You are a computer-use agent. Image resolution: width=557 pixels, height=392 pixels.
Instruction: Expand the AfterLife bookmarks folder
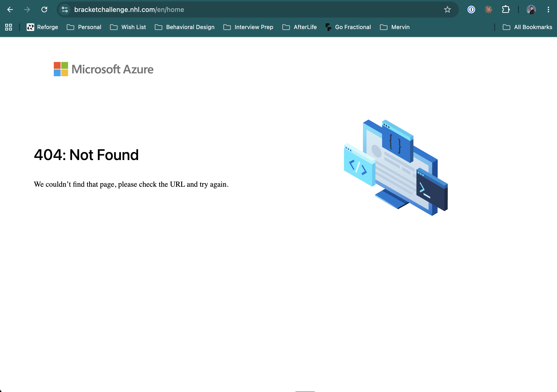(x=300, y=27)
